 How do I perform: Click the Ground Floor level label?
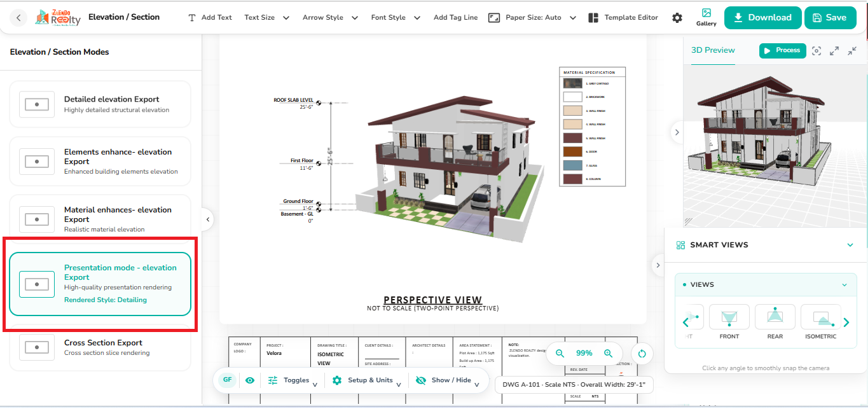point(298,201)
